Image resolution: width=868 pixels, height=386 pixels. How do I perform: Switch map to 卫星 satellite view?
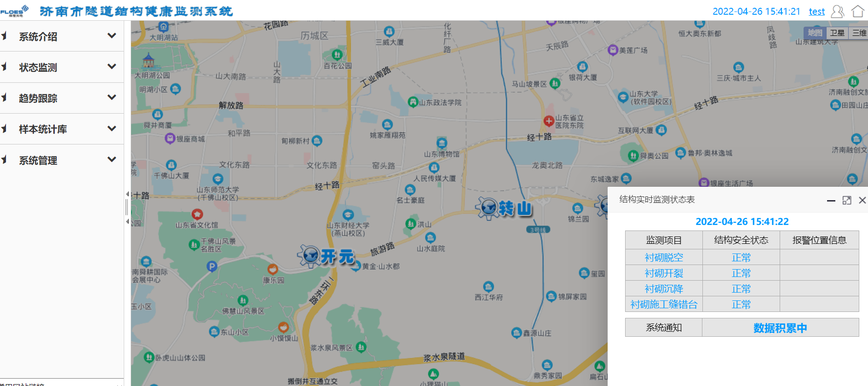[x=837, y=33]
